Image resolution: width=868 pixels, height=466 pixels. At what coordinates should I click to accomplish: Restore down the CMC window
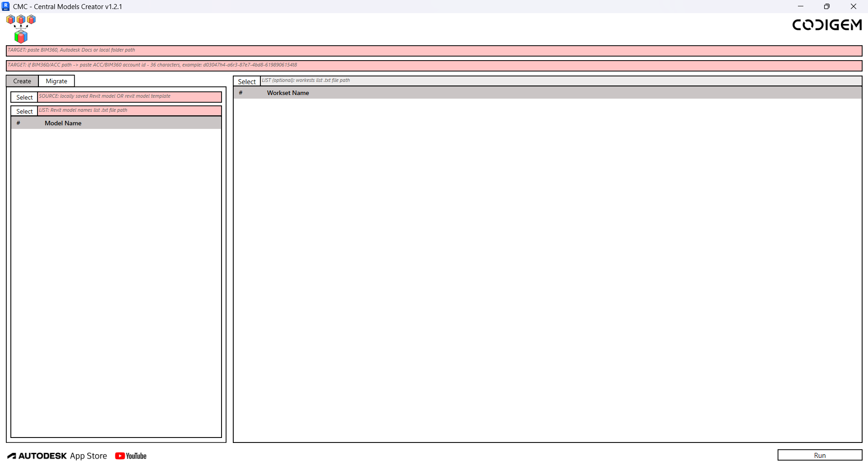(827, 6)
